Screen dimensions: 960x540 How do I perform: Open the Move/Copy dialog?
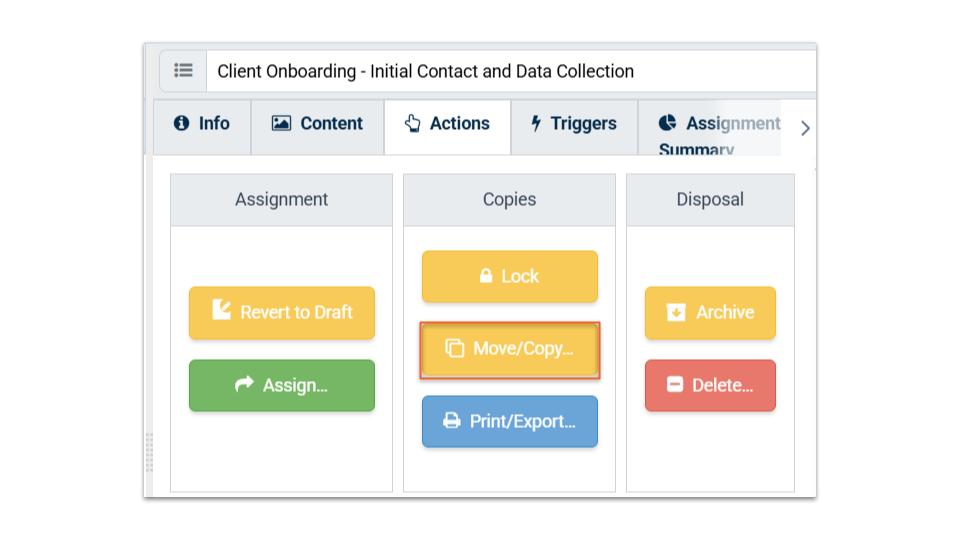click(510, 349)
